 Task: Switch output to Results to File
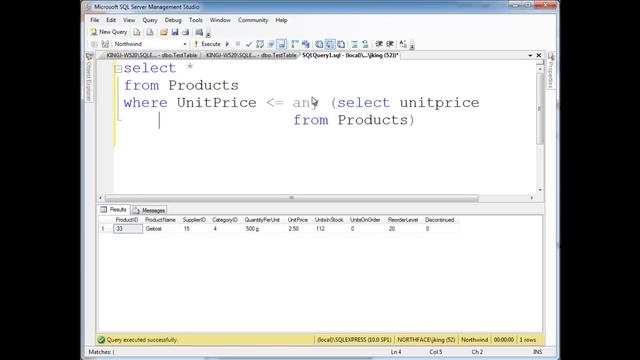(341, 44)
